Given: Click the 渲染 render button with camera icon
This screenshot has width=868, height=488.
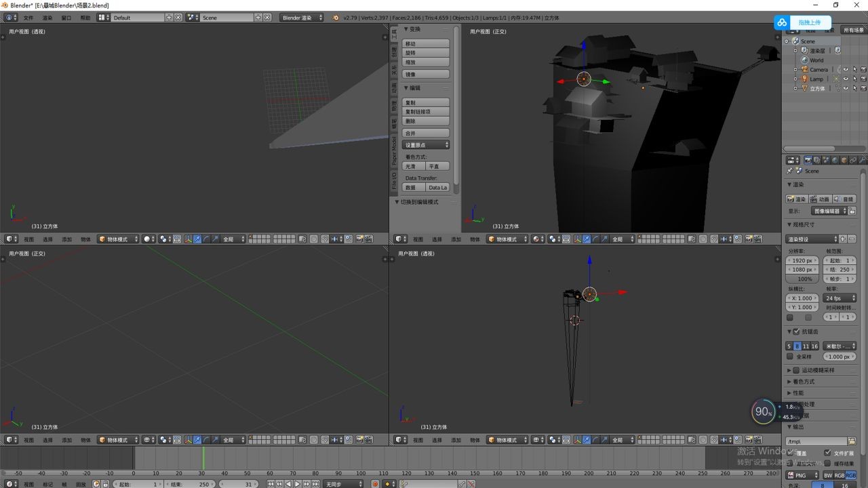Looking at the screenshot, I should (797, 199).
